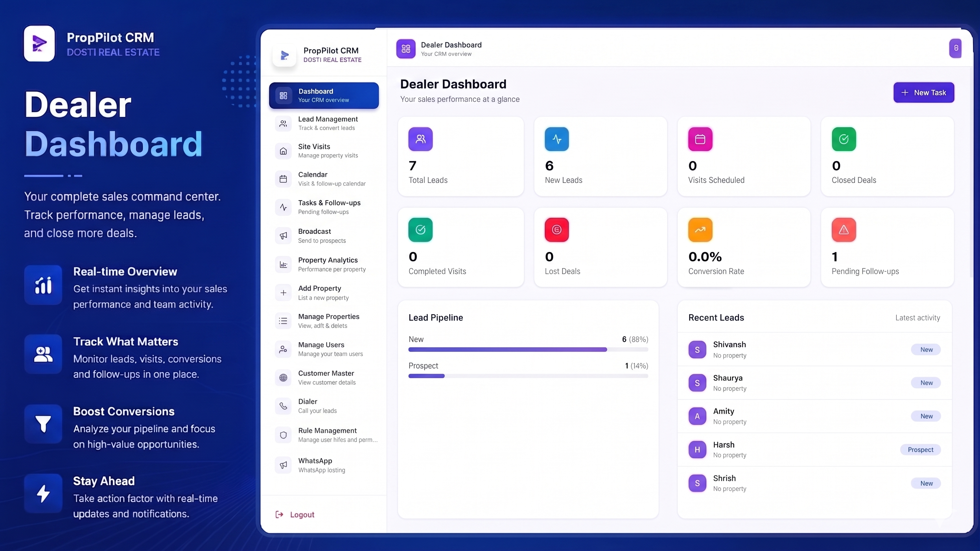980x551 pixels.
Task: Click the Site Visits home icon
Action: [283, 151]
